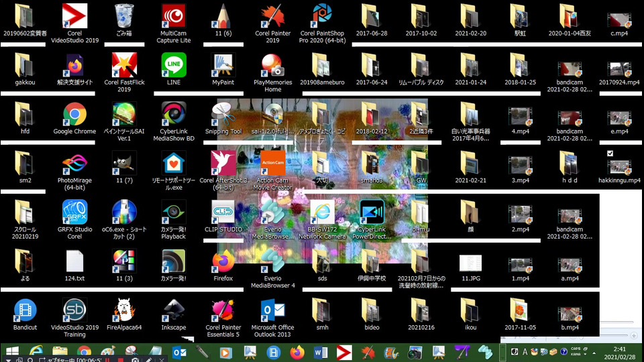Open Corel Painter Essentials 5
644x362 pixels.
(223, 317)
